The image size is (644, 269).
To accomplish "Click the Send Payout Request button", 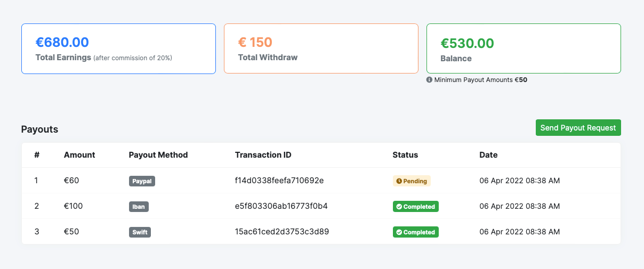I will pos(578,128).
